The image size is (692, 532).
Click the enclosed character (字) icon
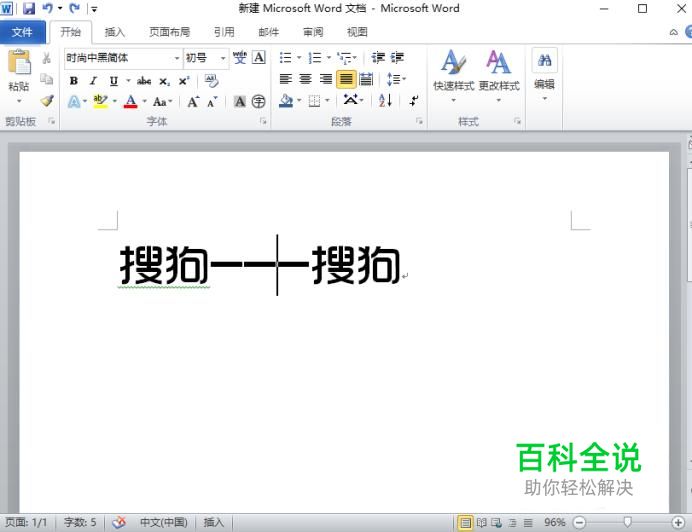[x=259, y=102]
